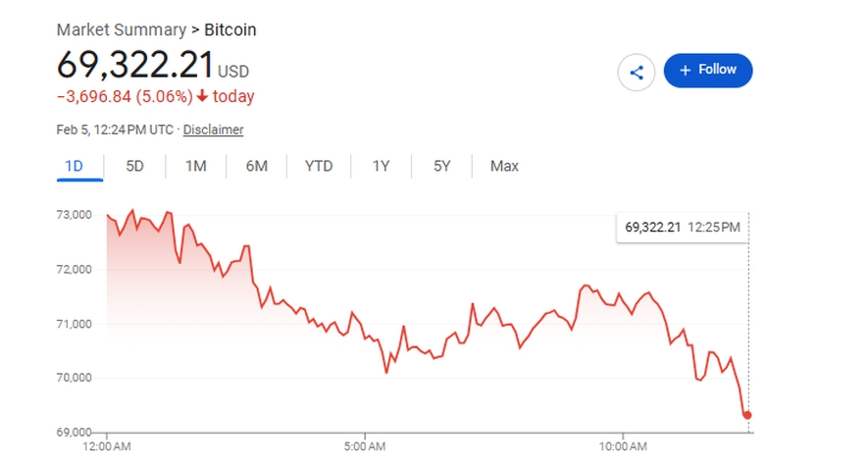The image size is (868, 467).
Task: Select the 5Y range tab
Action: [442, 166]
